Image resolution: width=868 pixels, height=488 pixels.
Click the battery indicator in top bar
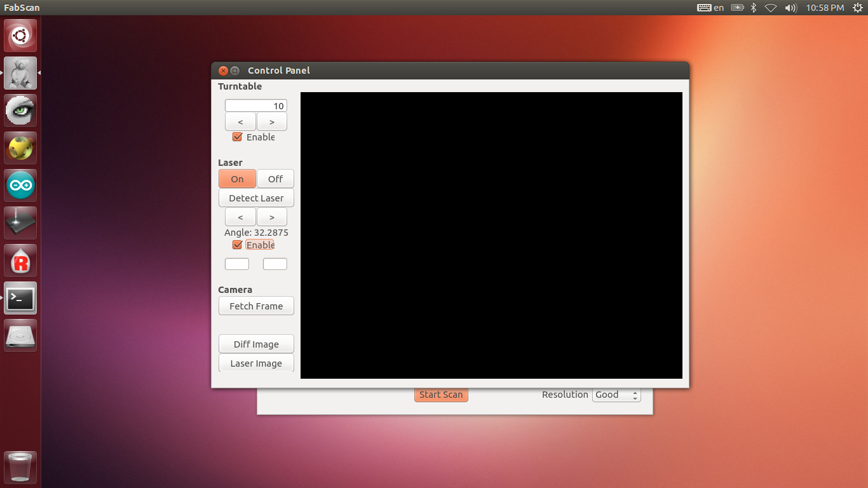click(737, 8)
